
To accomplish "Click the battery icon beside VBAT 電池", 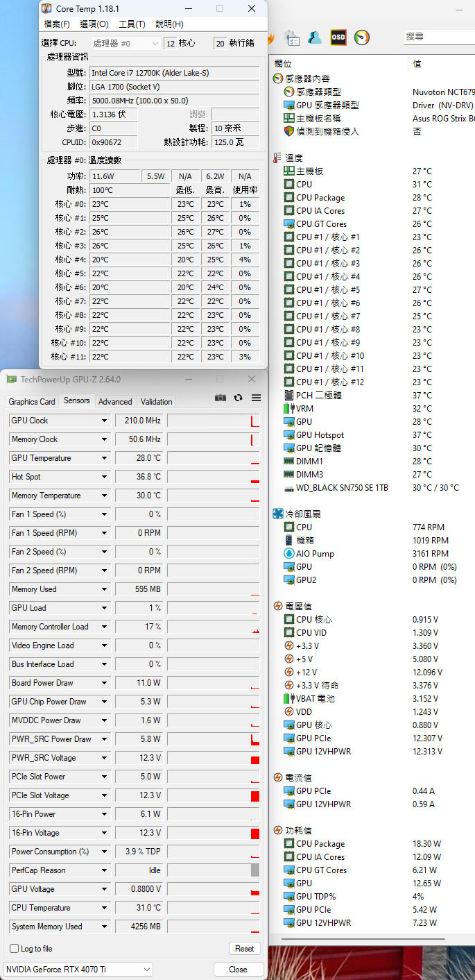I will [x=289, y=698].
